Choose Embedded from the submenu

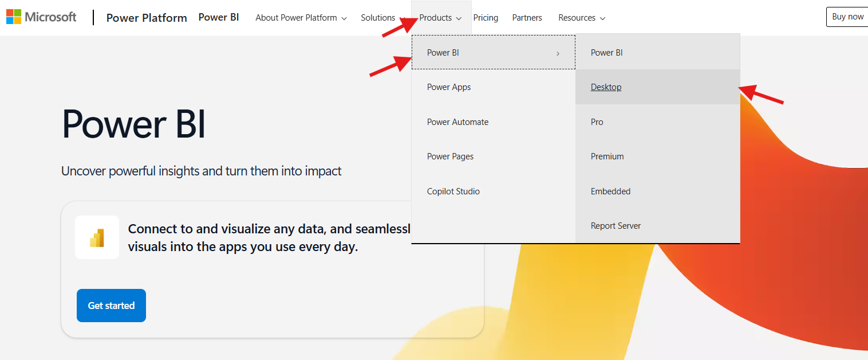click(657, 191)
